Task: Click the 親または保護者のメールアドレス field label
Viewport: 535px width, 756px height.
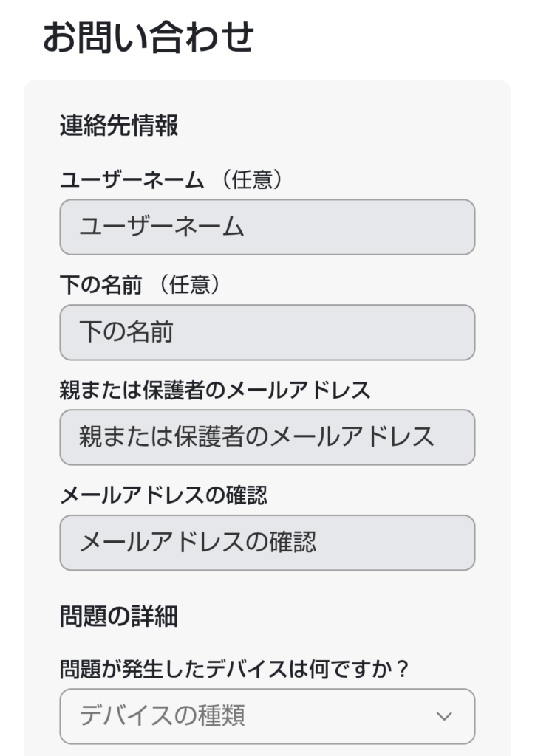Action: pyautogui.click(x=215, y=391)
